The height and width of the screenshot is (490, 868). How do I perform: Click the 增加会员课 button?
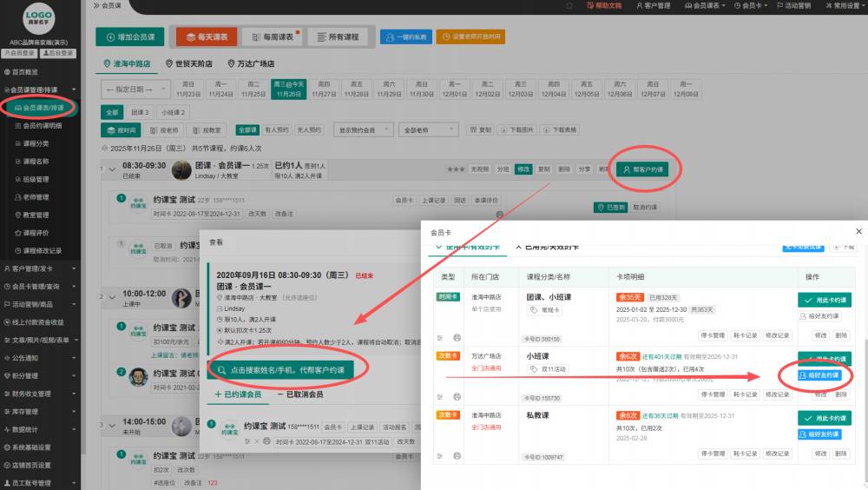point(131,37)
